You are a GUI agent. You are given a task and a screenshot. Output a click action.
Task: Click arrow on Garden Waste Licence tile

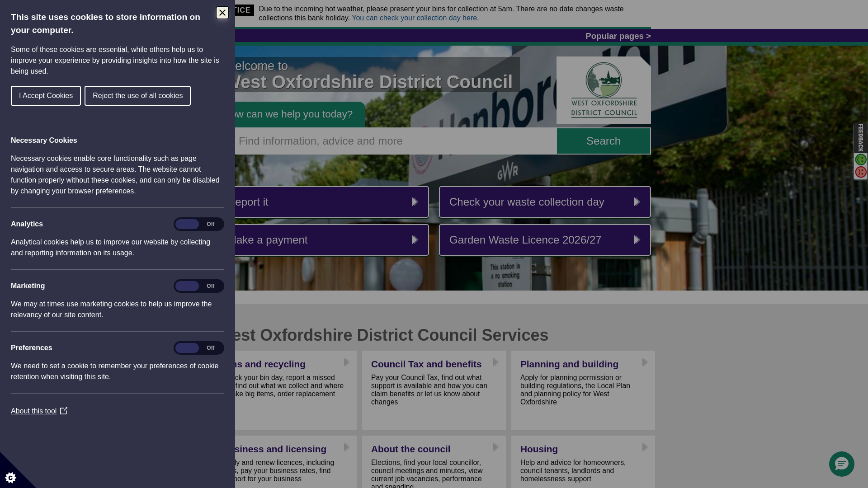pos(637,240)
